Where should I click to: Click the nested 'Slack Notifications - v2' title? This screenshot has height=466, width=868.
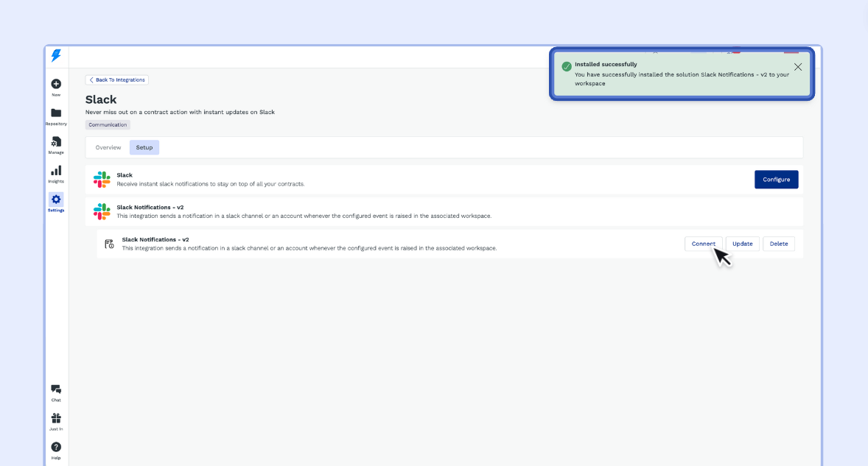click(x=155, y=239)
